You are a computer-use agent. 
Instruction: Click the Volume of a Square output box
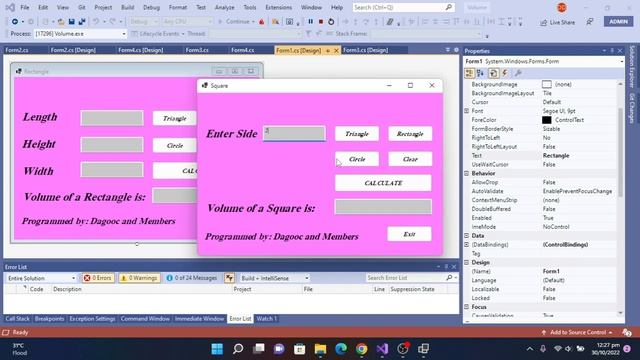383,207
